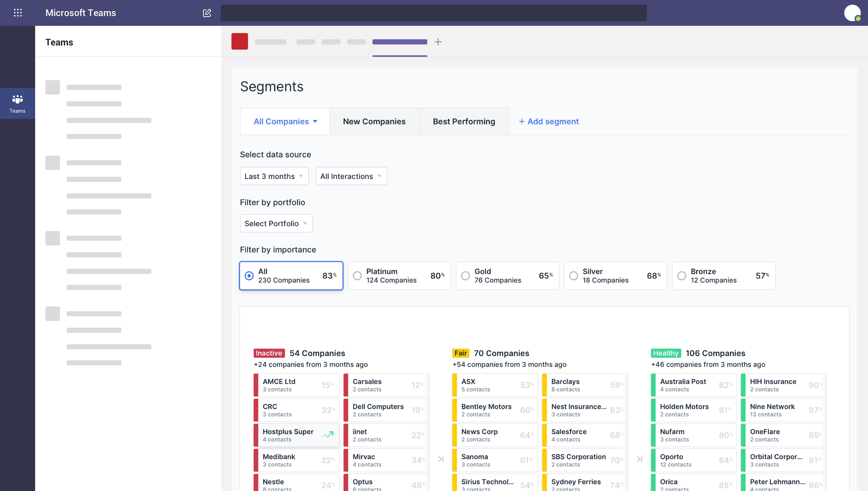Click the compose/edit icon in Teams header
This screenshot has width=868, height=491.
click(207, 12)
